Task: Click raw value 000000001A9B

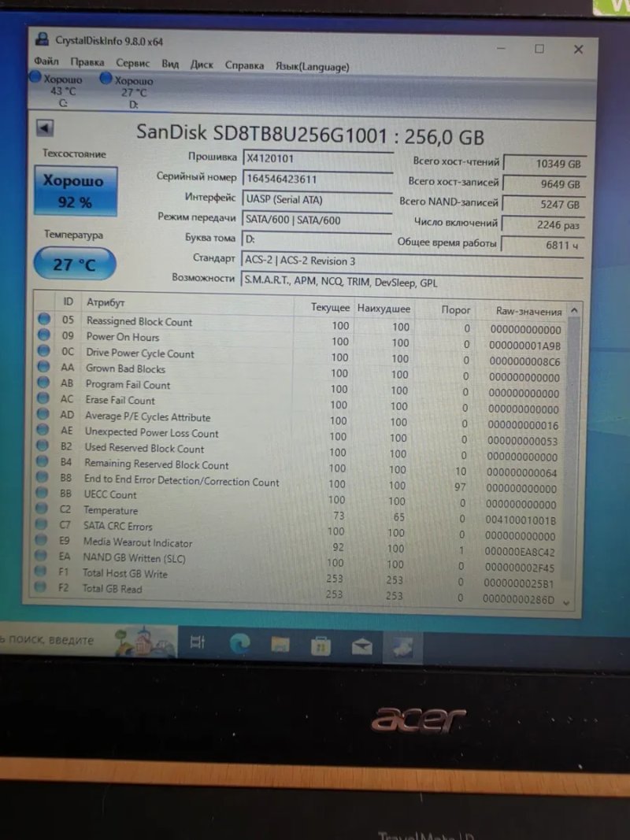Action: point(525,346)
